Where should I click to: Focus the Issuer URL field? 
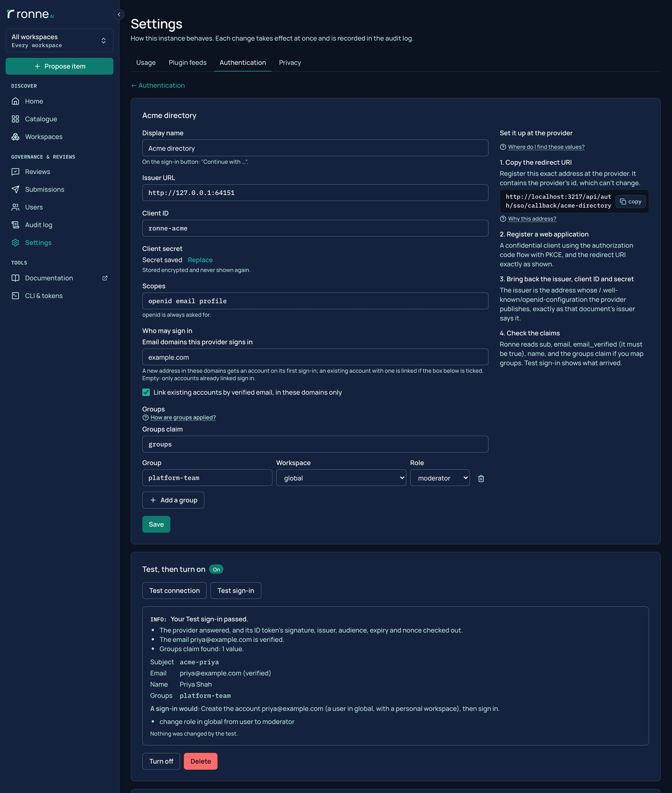pos(315,193)
